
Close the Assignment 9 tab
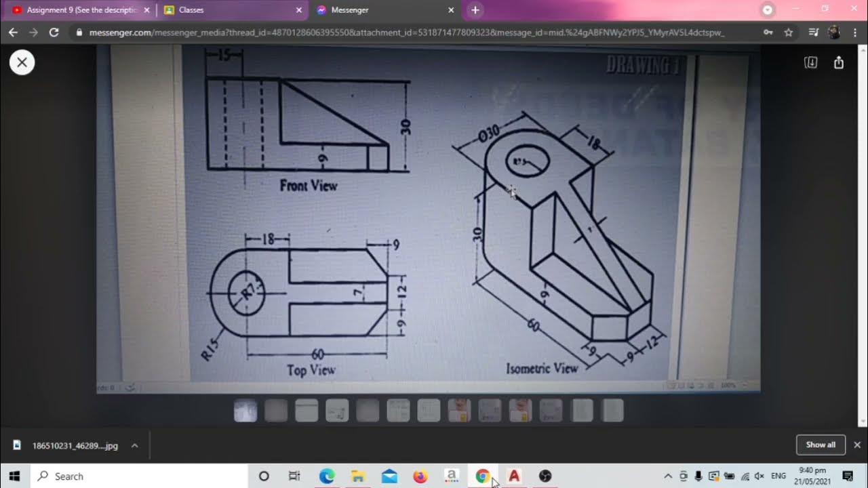[146, 10]
